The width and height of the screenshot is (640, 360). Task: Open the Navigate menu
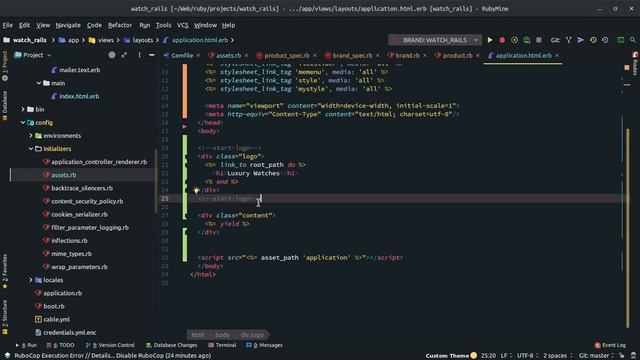pos(68,25)
